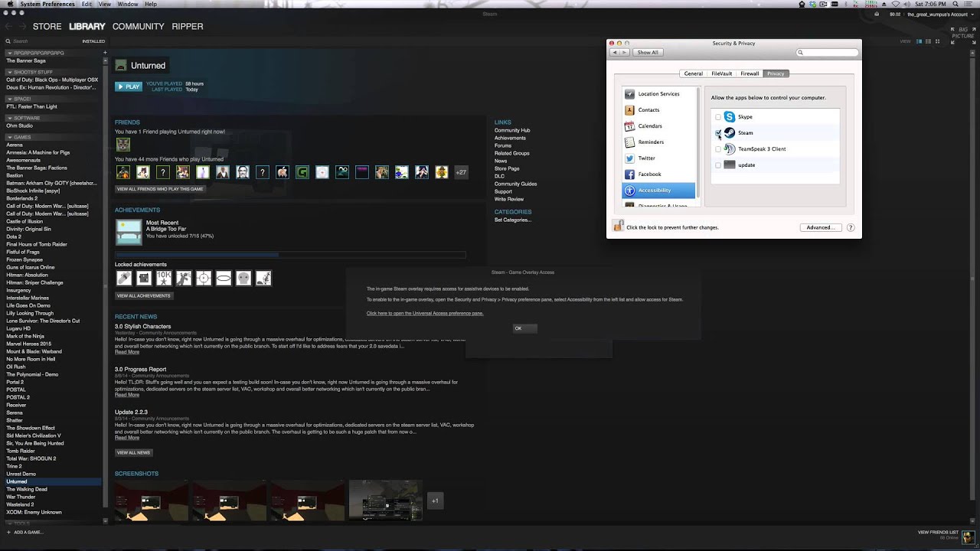
Task: Collapse the SOFTWARE category
Action: 9,118
